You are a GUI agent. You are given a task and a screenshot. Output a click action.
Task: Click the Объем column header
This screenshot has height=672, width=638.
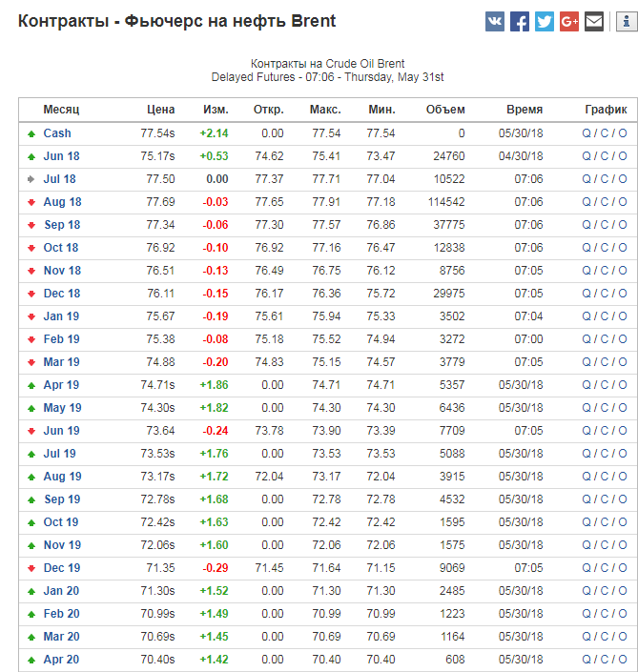(x=445, y=110)
